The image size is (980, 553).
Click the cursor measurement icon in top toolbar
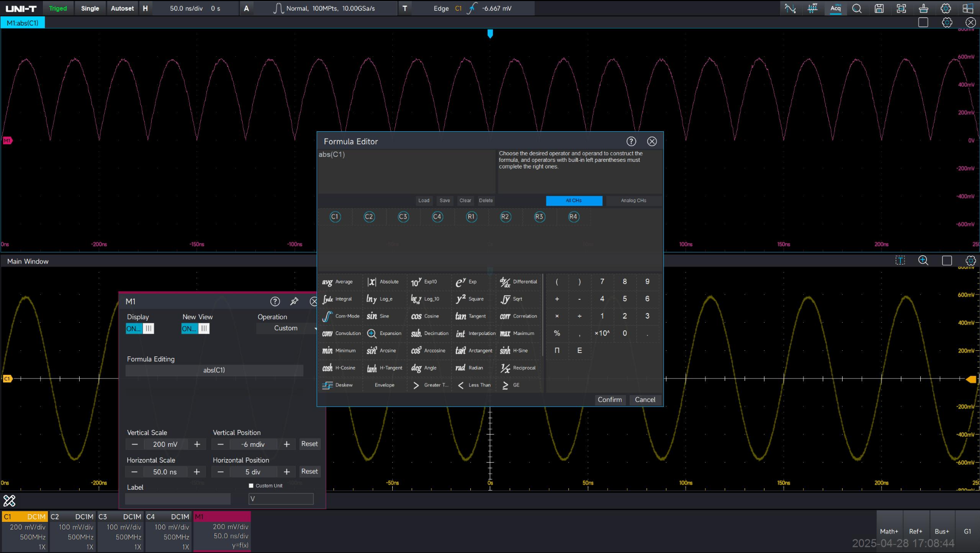[x=790, y=8]
